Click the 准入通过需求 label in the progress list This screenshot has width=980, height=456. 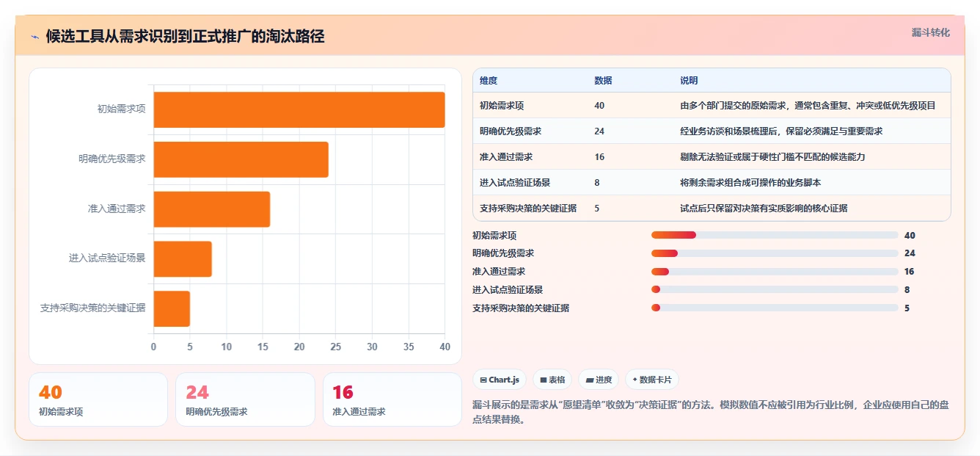pos(499,272)
